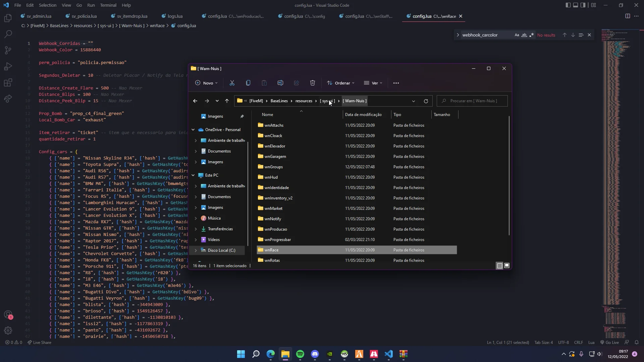Image resolution: width=644 pixels, height=362 pixels.
Task: Open the VS Code Accounts icon
Action: (x=8, y=315)
